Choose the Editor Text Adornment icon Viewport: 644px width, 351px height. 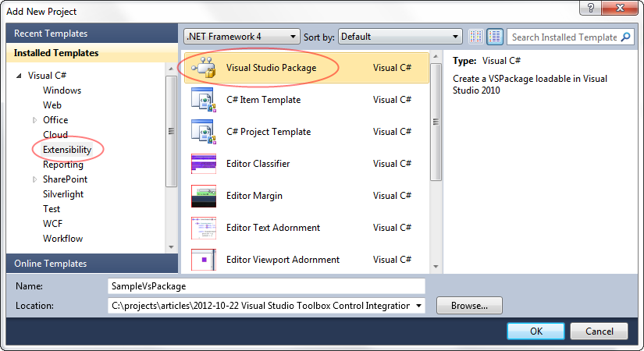[x=204, y=228]
